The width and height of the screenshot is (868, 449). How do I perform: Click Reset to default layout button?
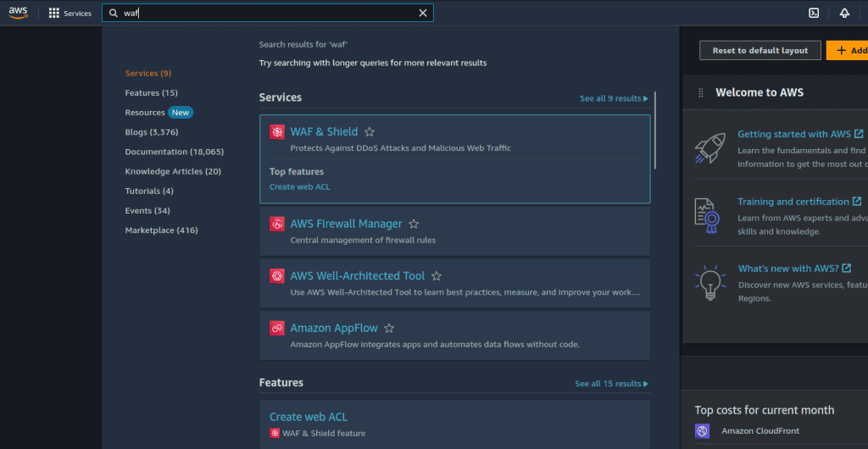coord(760,50)
